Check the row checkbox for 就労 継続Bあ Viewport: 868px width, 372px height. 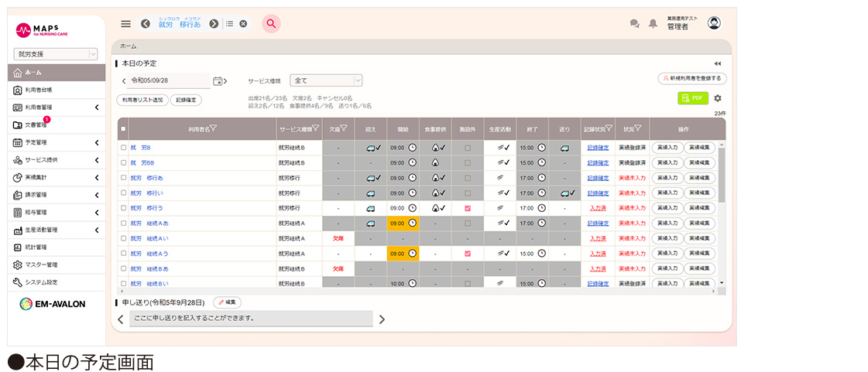pos(123,268)
